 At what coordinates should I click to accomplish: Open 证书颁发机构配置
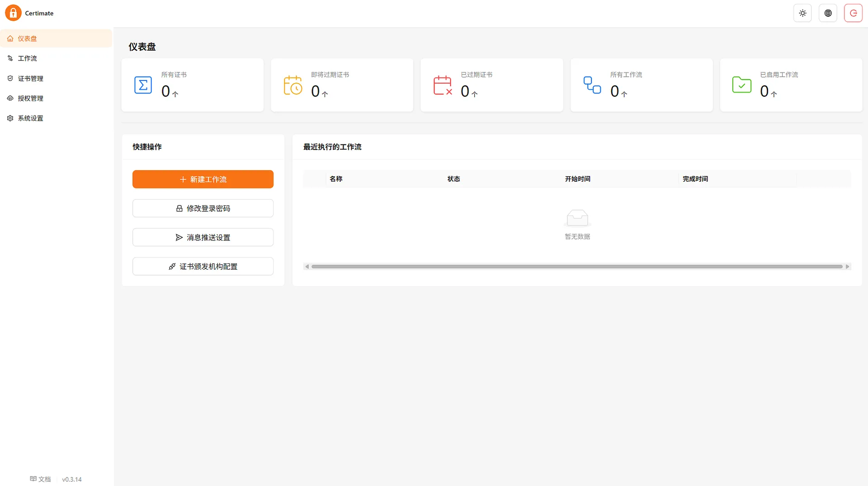pyautogui.click(x=203, y=266)
